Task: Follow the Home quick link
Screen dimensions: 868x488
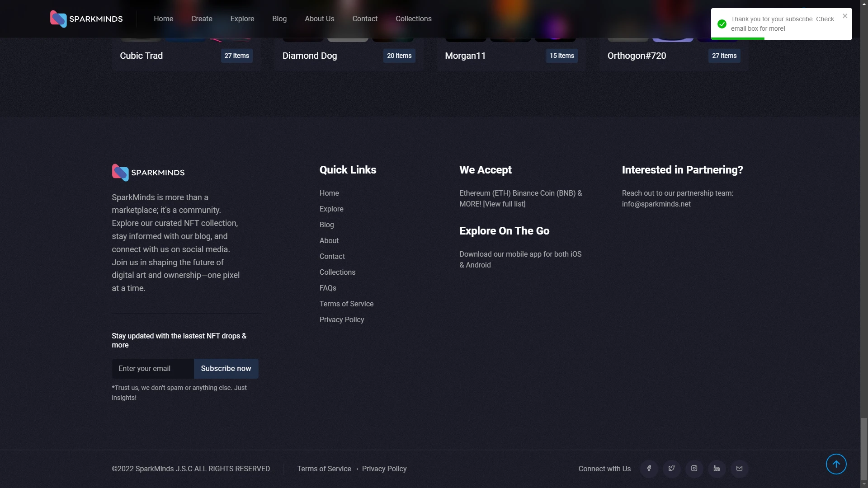Action: point(329,193)
